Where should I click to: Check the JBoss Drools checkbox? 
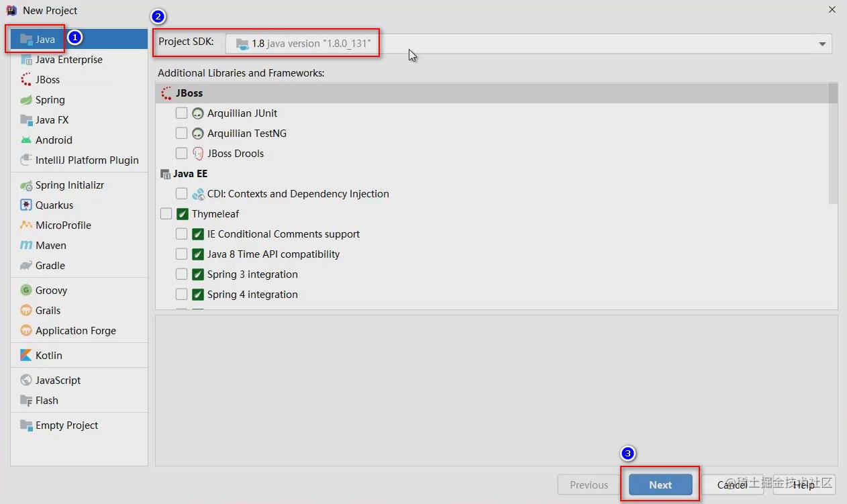point(181,154)
